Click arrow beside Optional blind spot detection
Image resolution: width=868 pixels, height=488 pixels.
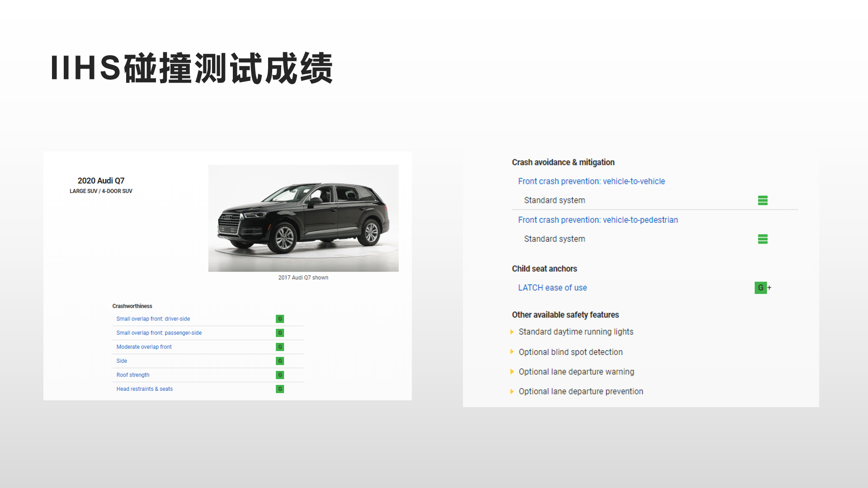[x=512, y=352]
